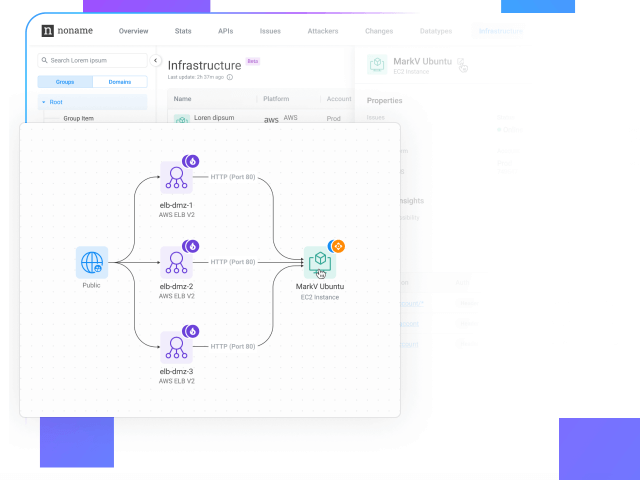Switch to the Stats tab

point(183,31)
